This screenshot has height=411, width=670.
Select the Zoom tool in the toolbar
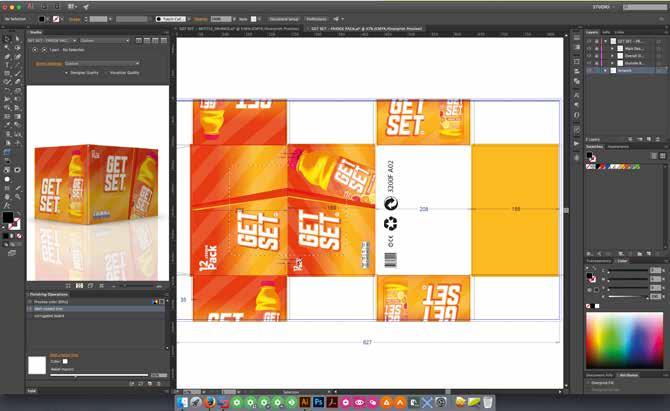coord(18,197)
